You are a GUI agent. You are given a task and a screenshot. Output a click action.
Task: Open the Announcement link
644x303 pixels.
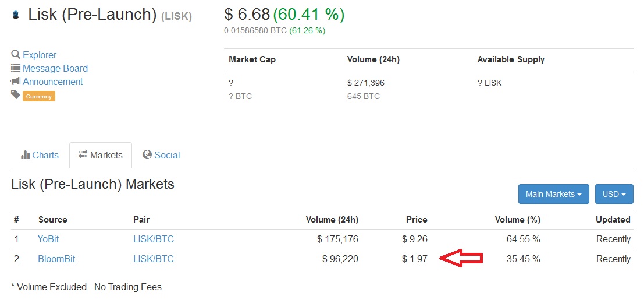[x=52, y=82]
